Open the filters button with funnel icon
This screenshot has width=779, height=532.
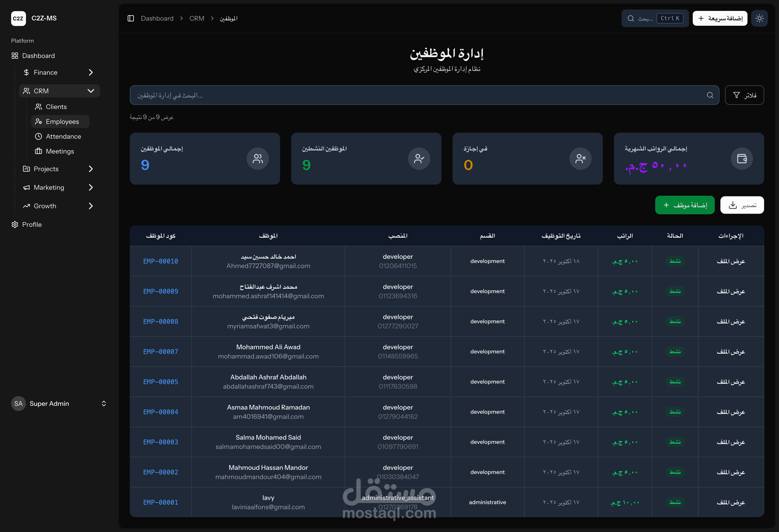[x=744, y=95]
